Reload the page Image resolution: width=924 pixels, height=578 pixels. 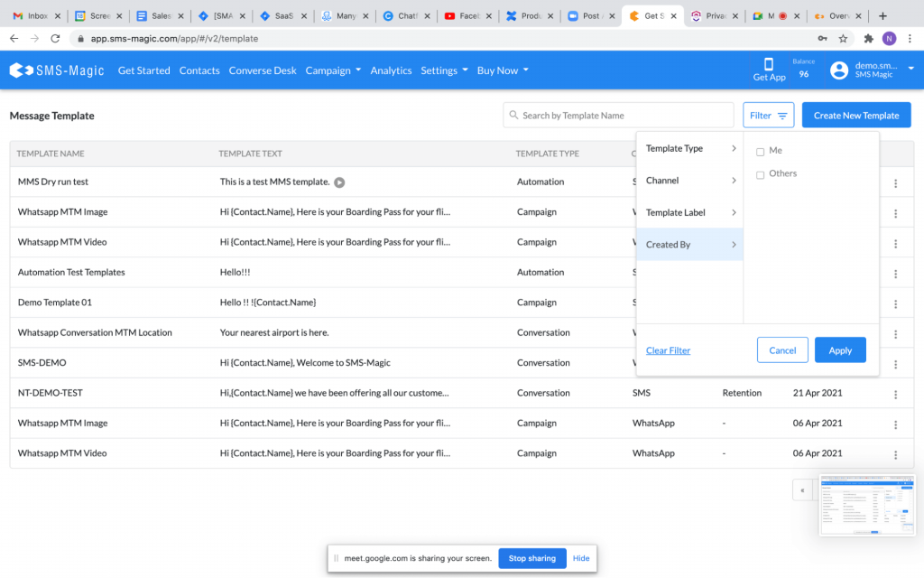click(x=55, y=38)
